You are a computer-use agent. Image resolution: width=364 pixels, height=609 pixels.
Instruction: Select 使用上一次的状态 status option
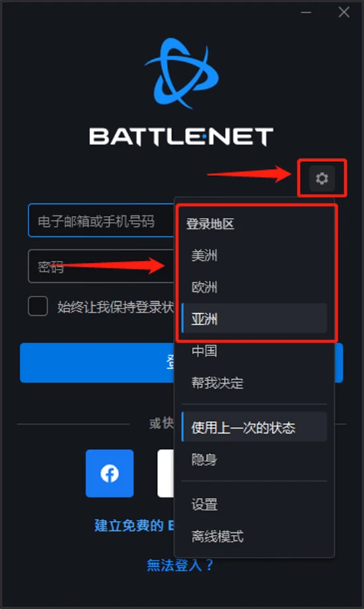254,427
